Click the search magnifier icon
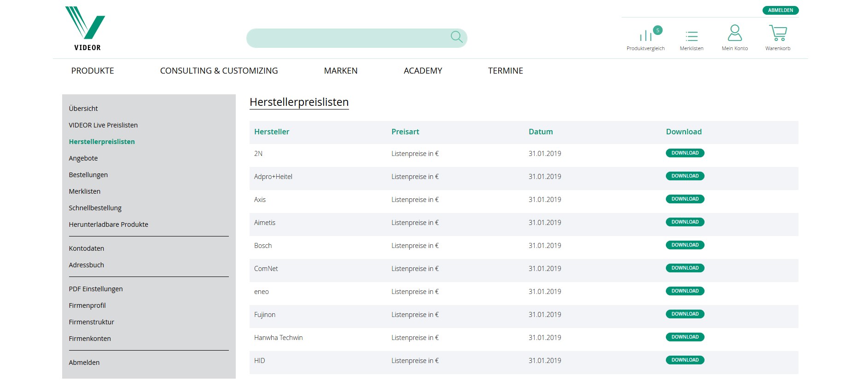This screenshot has height=386, width=868. (x=456, y=37)
